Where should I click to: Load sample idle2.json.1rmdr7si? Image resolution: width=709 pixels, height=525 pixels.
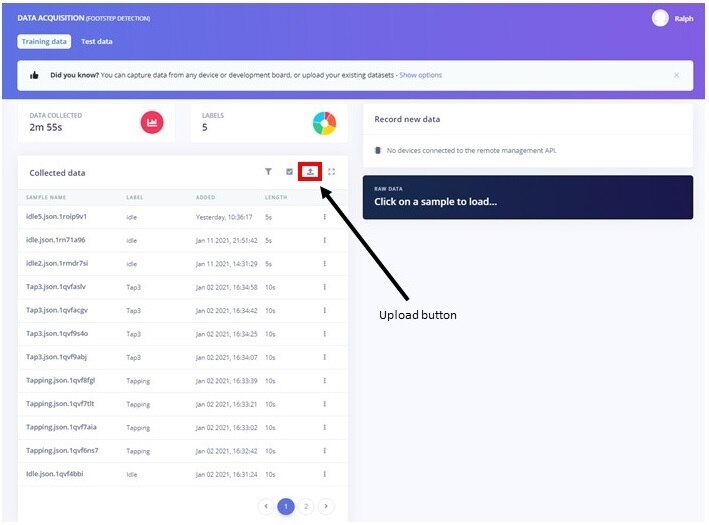click(57, 263)
